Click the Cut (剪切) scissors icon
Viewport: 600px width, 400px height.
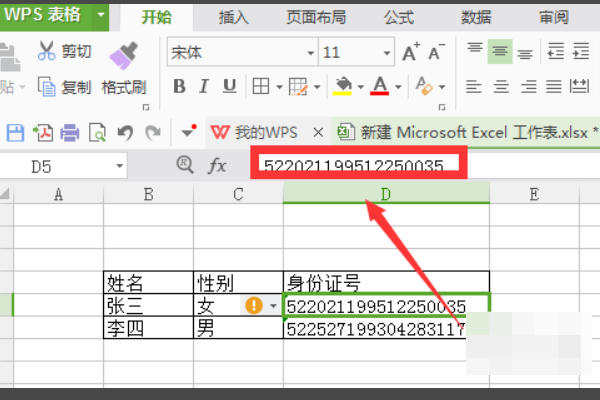46,51
